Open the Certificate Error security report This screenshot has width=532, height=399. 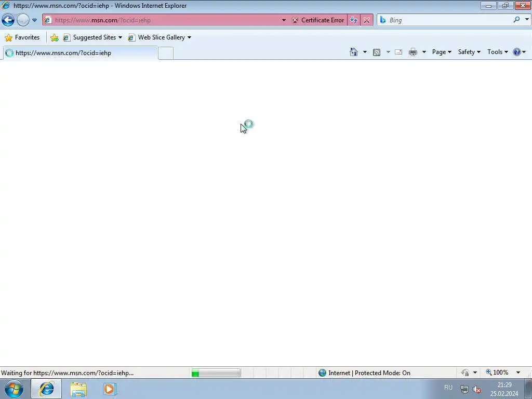[318, 20]
